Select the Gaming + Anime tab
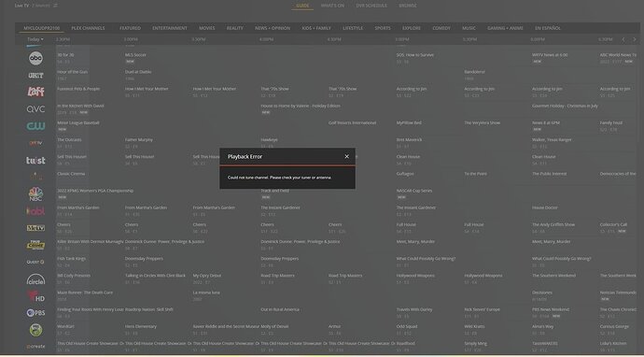644x357 pixels. [x=506, y=28]
